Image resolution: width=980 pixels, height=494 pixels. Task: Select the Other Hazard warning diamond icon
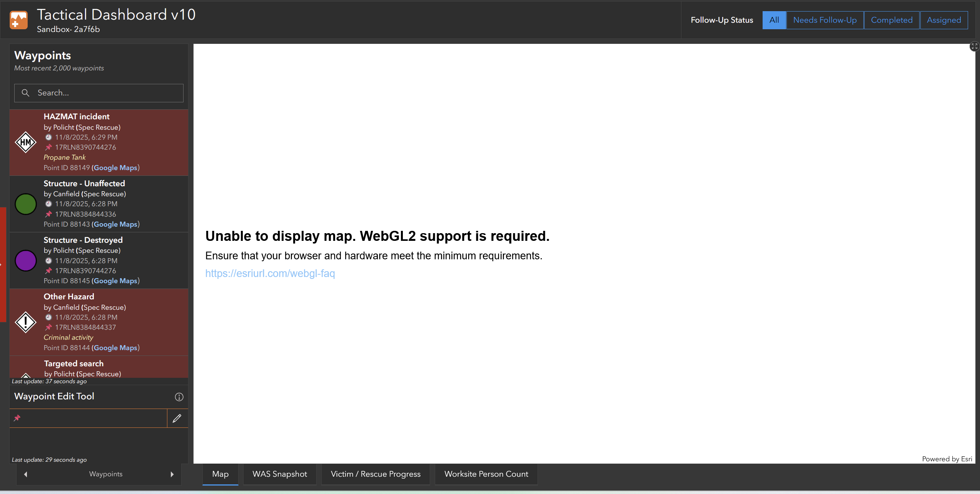click(x=25, y=322)
